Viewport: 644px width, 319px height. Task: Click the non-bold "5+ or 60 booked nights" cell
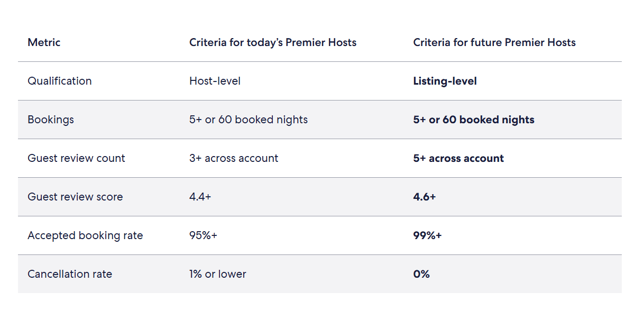[x=249, y=120]
